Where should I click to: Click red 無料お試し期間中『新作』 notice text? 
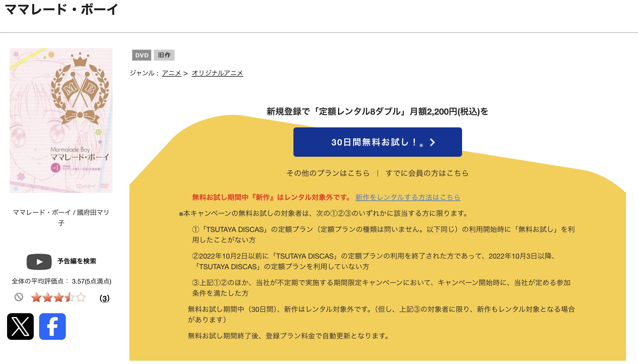(x=272, y=197)
